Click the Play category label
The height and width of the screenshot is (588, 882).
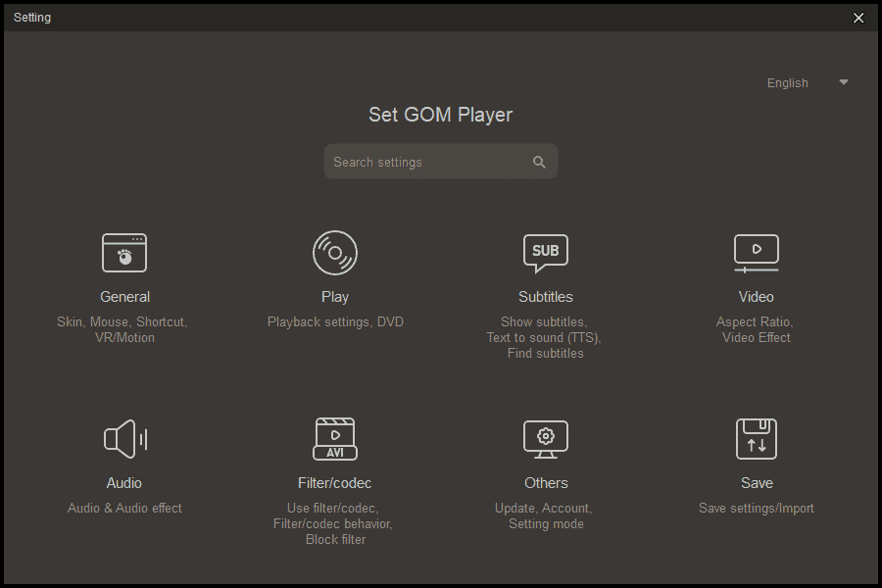[335, 297]
